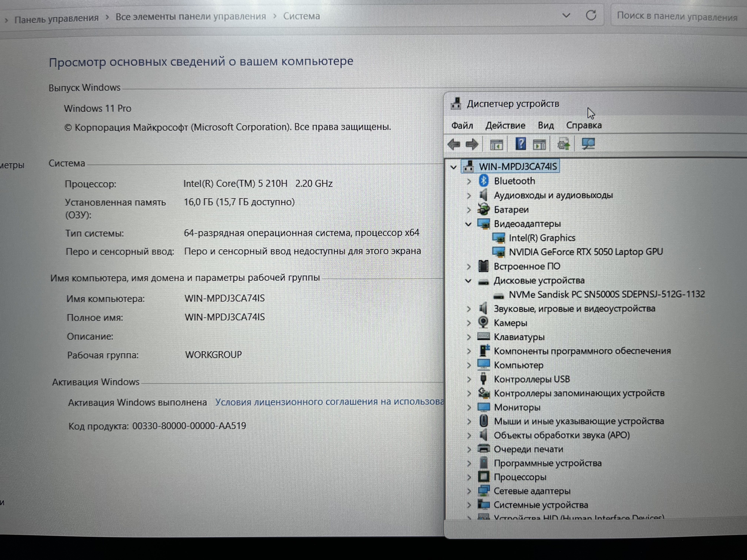747x560 pixels.
Task: Open the license agreement terms link
Action: click(x=329, y=402)
